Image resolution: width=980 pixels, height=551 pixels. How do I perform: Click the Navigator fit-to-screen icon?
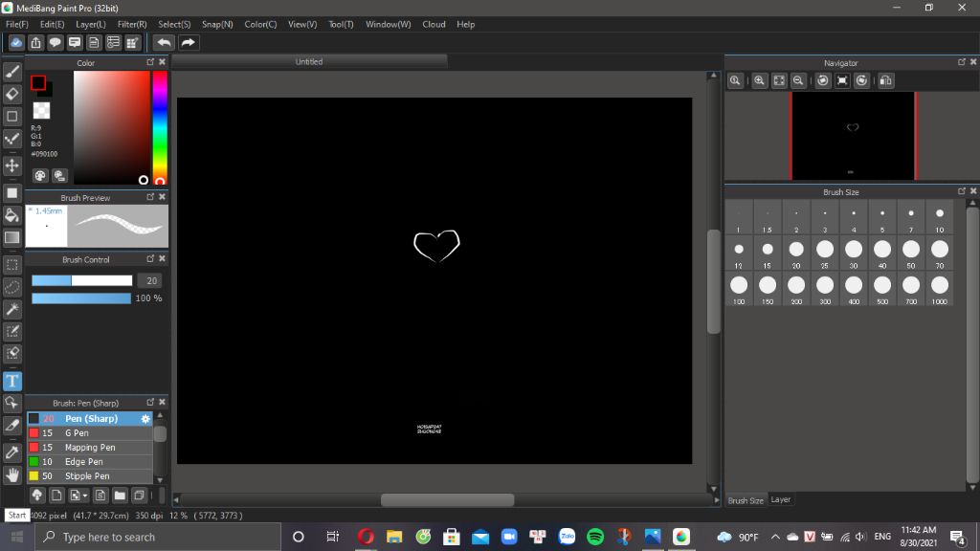click(779, 80)
